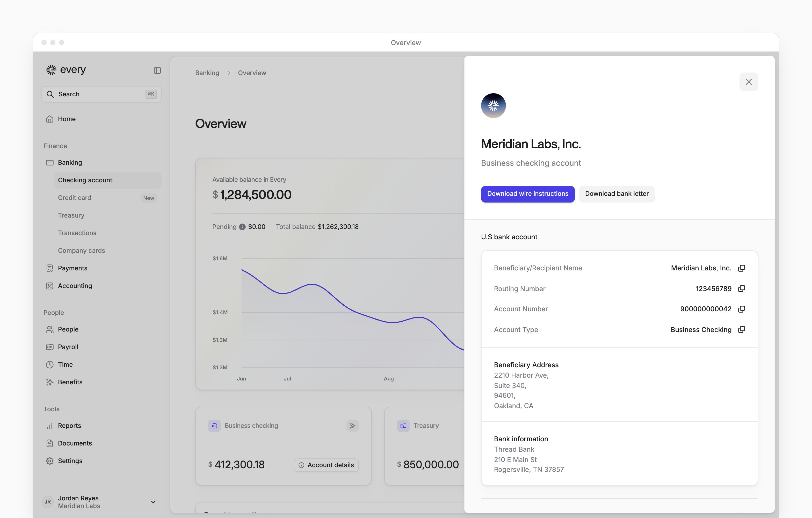Screen dimensions: 812x518
Task: Open the Accounting section
Action: coord(101,286)
